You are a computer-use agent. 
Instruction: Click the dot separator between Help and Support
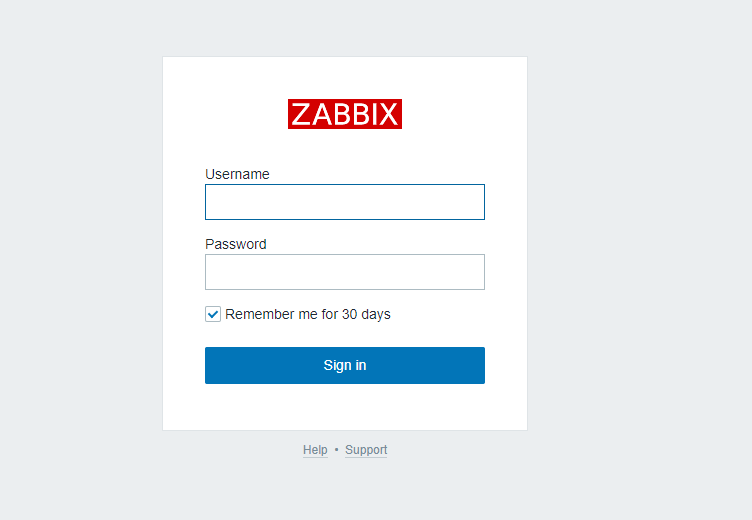tap(336, 449)
